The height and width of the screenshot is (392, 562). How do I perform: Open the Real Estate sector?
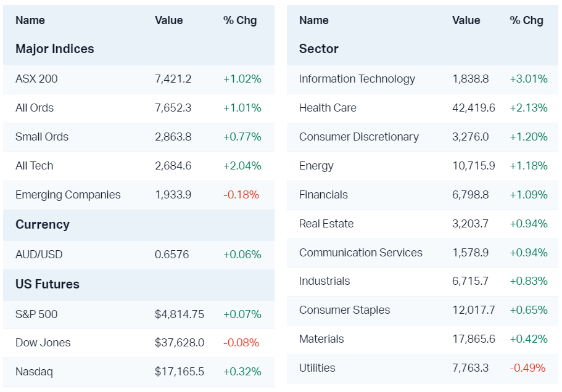coord(326,224)
